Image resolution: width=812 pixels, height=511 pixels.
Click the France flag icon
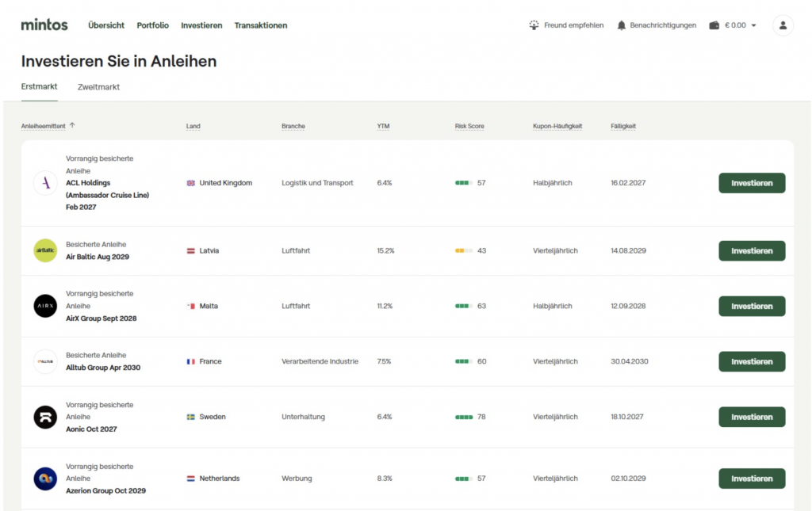click(x=190, y=361)
